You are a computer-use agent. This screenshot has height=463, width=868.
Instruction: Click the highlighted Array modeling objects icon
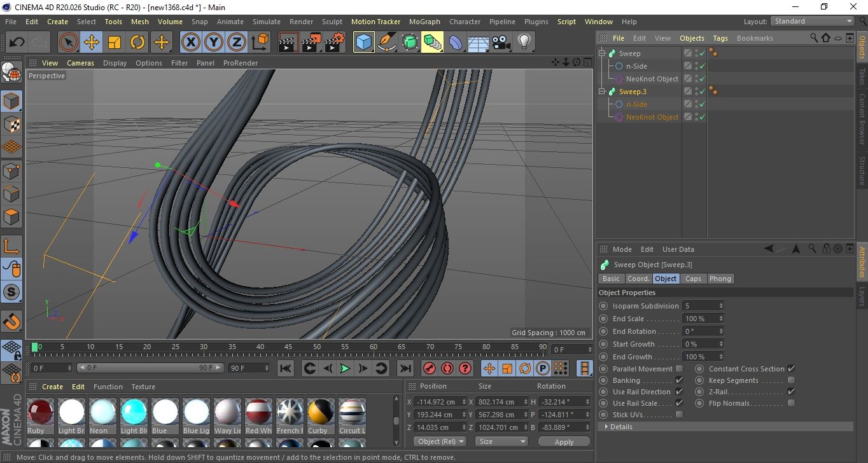click(432, 43)
